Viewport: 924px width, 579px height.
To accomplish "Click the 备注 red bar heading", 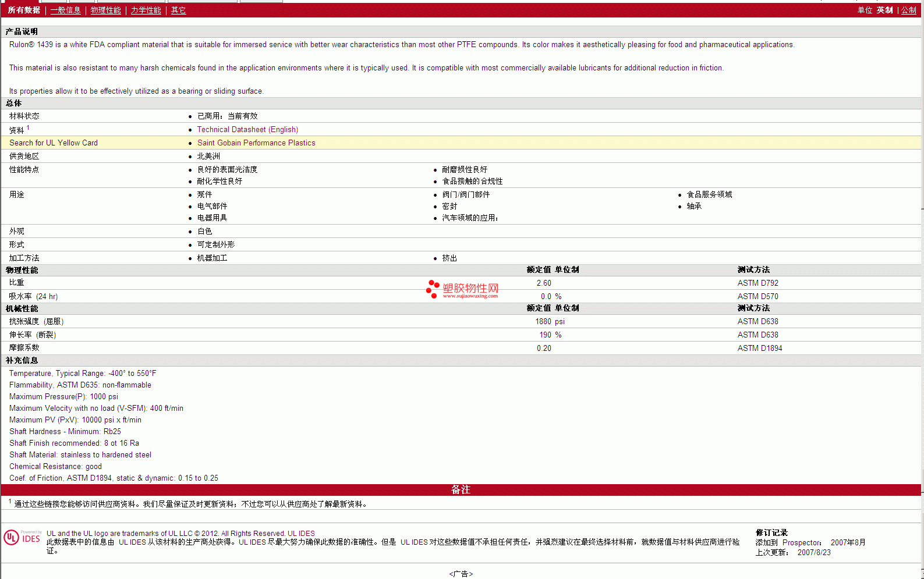I will 461,489.
